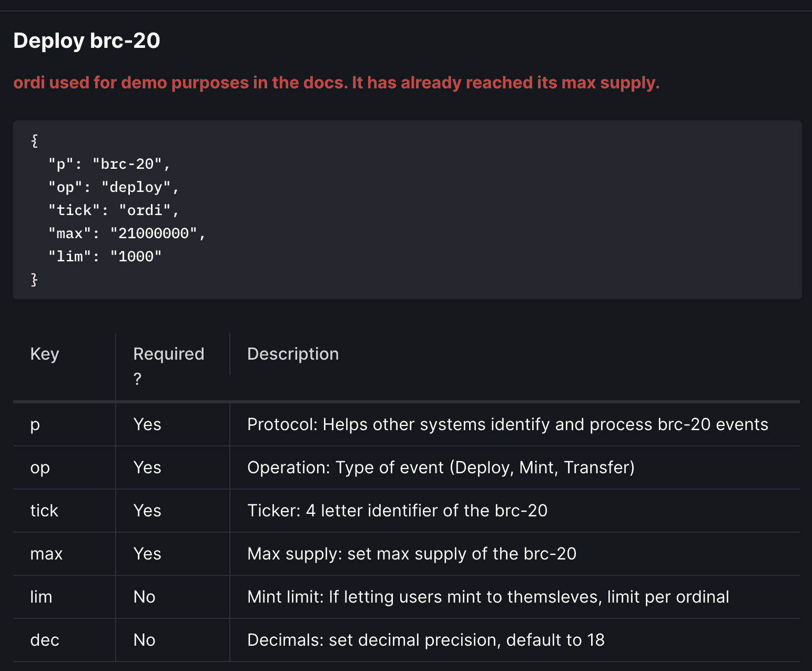This screenshot has height=671, width=812.
Task: Click the Operation type of event description
Action: click(x=441, y=467)
